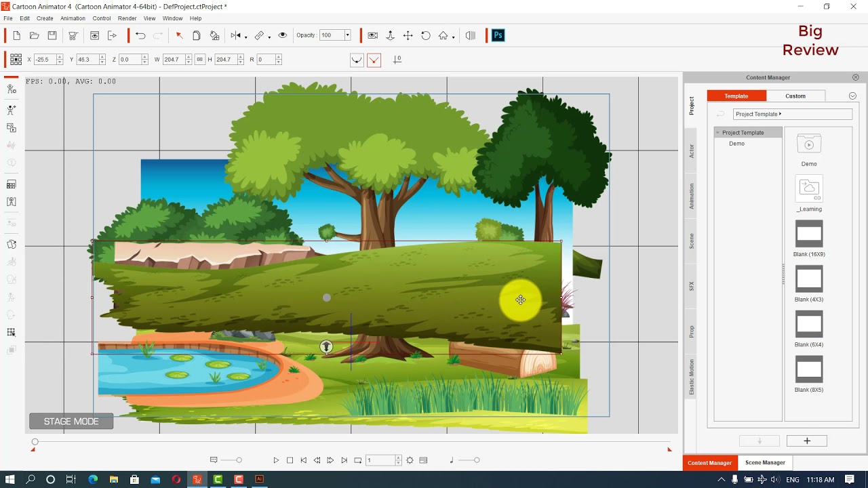Adjust the music volume slider
The width and height of the screenshot is (868, 488).
(469, 460)
